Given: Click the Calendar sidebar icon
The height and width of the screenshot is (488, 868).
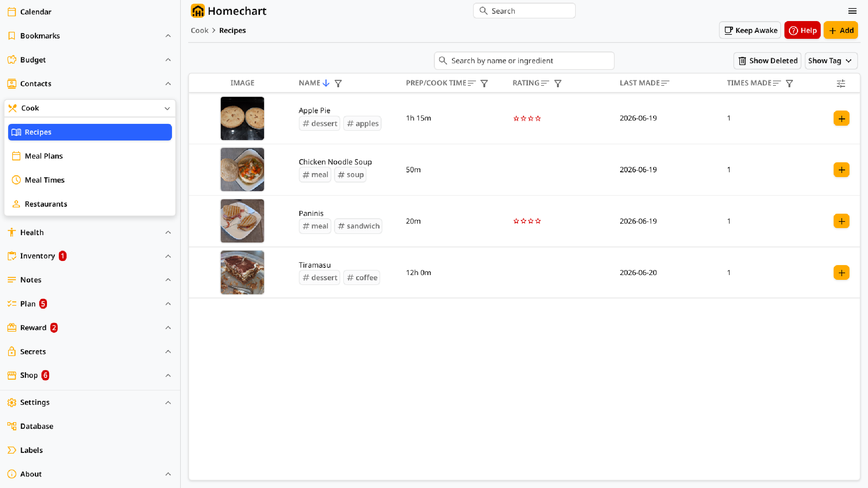Looking at the screenshot, I should tap(12, 12).
